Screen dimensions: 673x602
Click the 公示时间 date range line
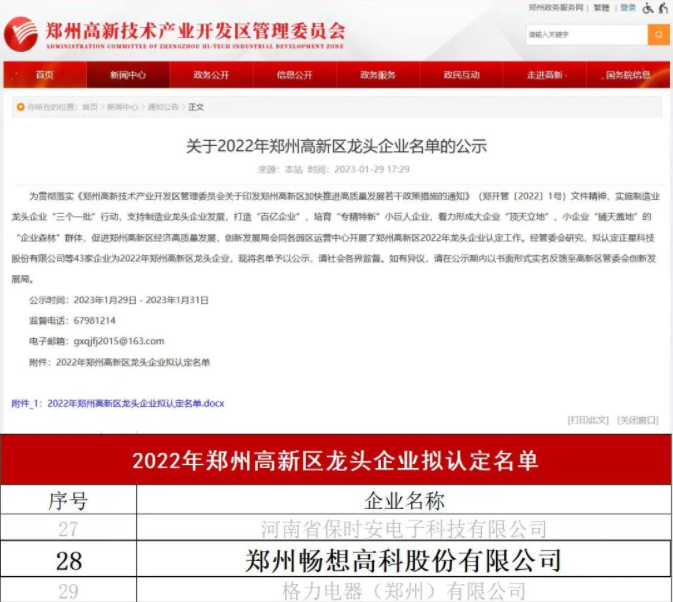(119, 300)
